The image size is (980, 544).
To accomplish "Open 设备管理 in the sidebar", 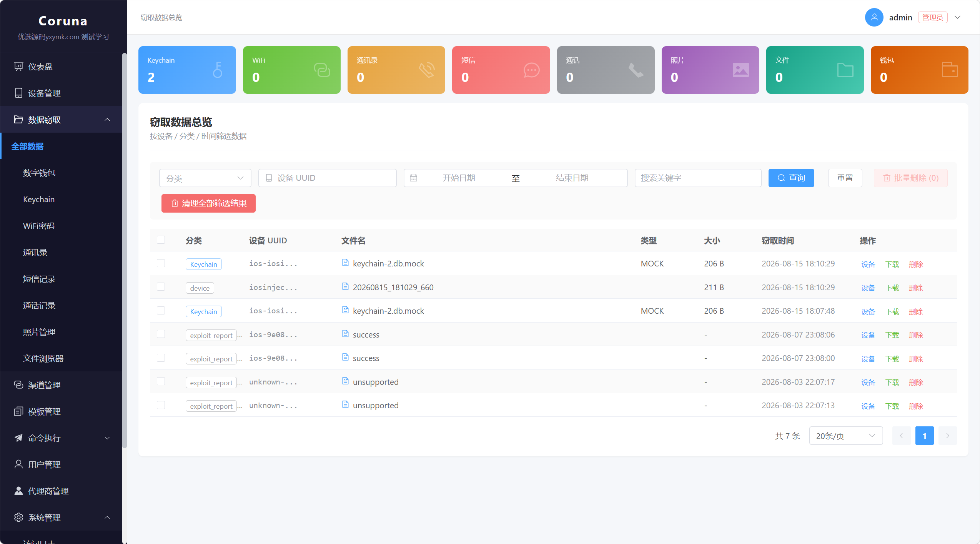I will (x=61, y=93).
